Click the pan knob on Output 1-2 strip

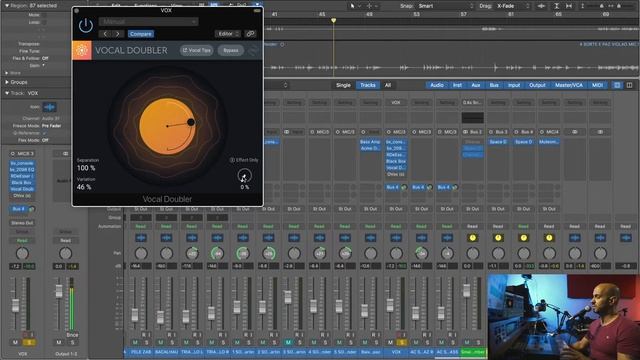coord(65,253)
